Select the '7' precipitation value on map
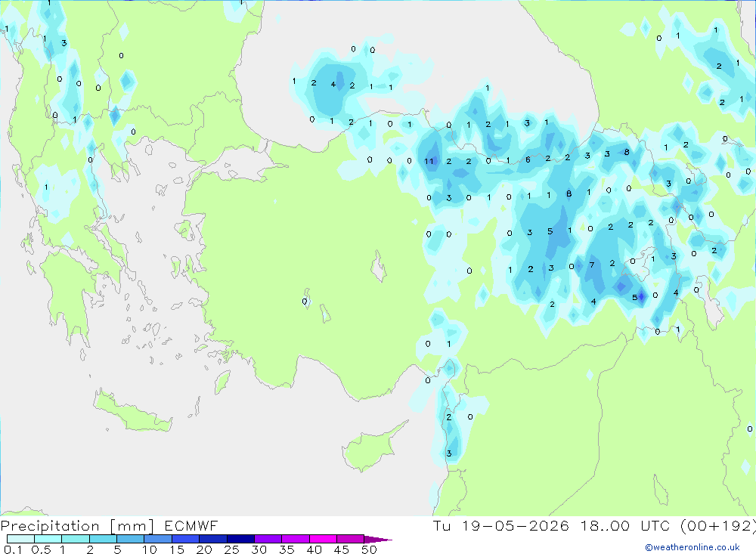 point(592,265)
